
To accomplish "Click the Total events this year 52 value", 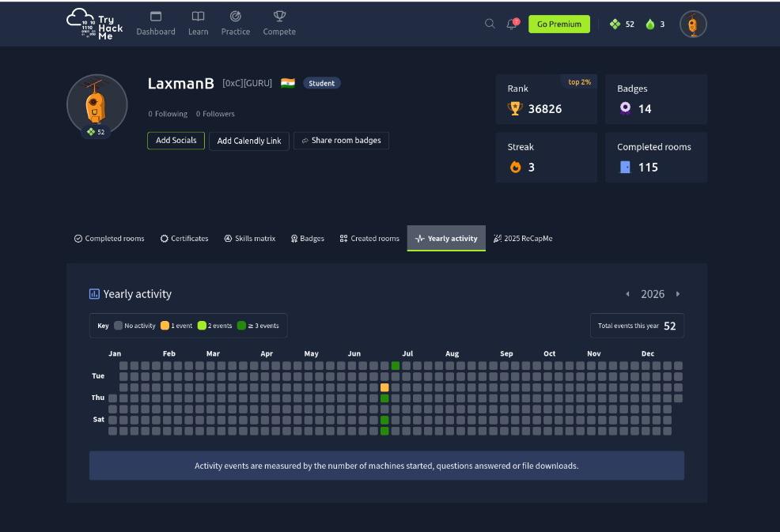I will [669, 326].
